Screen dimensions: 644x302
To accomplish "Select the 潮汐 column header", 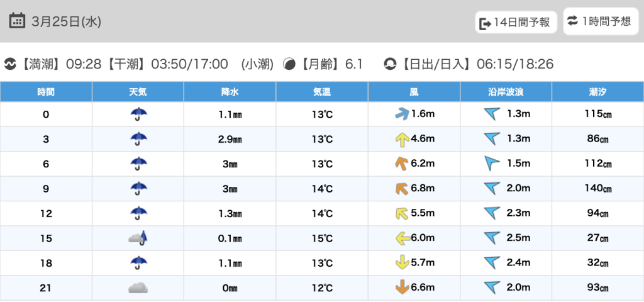I will point(597,92).
